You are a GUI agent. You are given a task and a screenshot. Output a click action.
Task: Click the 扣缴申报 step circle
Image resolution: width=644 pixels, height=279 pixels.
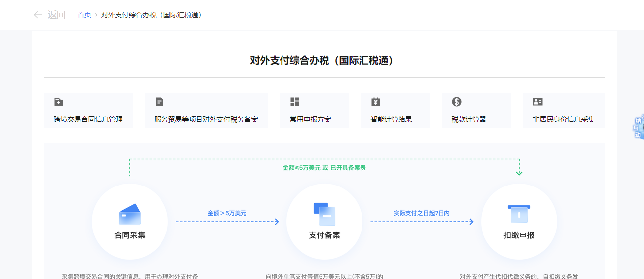pos(519,222)
